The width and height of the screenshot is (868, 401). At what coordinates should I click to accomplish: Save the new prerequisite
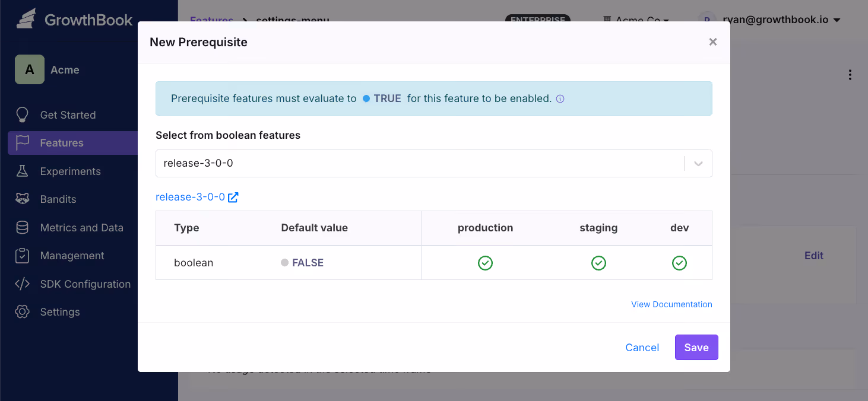(696, 347)
